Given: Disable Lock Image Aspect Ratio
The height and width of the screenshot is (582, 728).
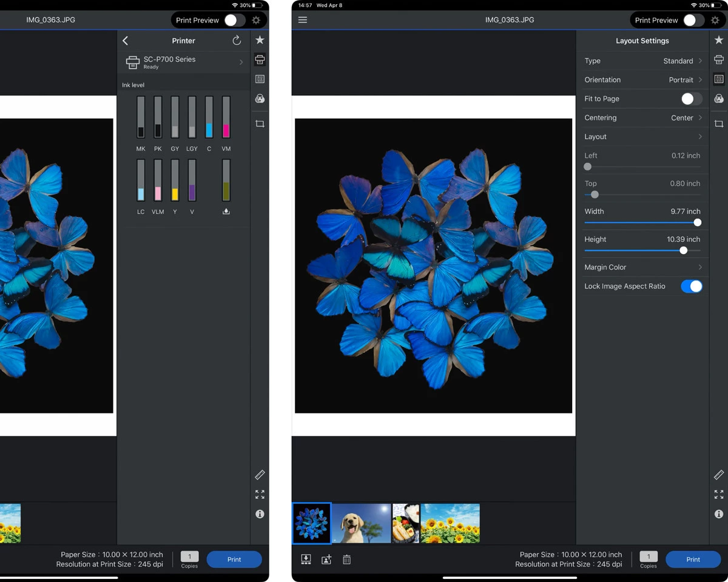Looking at the screenshot, I should pos(692,286).
